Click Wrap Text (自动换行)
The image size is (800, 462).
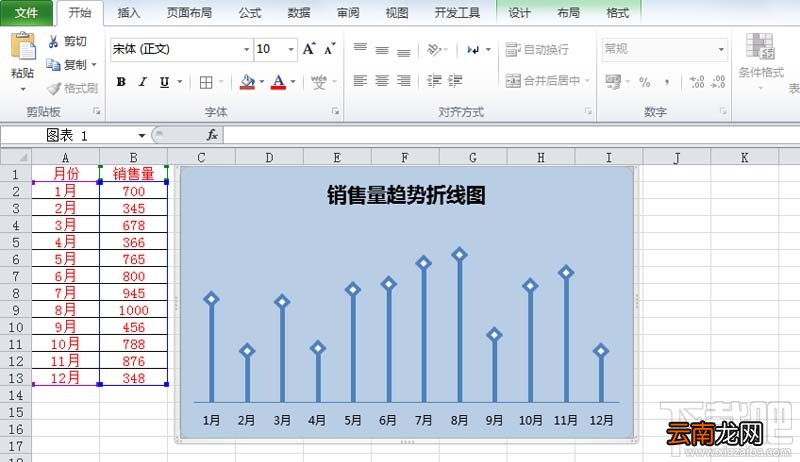(x=537, y=49)
